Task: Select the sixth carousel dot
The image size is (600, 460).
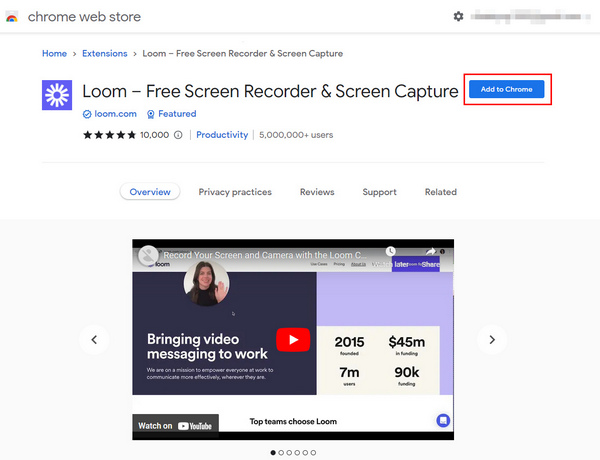Action: (x=313, y=453)
